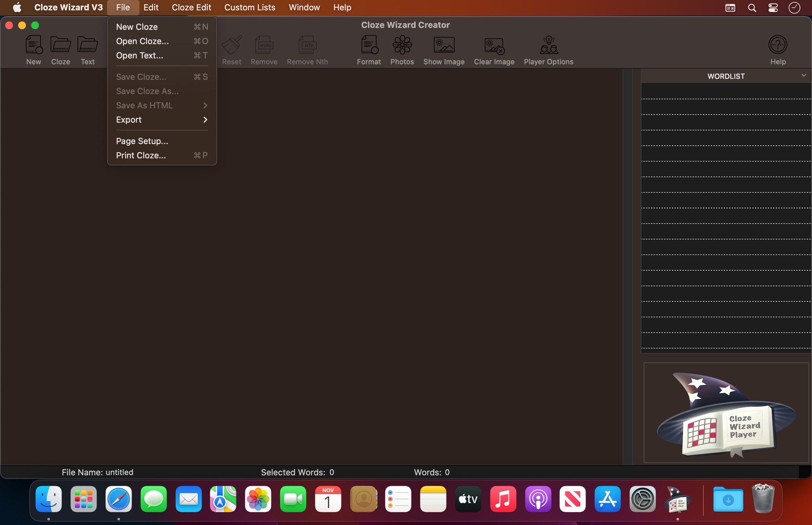Click the New document toolbar icon
Screen dimensions: 812x525
[x=34, y=45]
